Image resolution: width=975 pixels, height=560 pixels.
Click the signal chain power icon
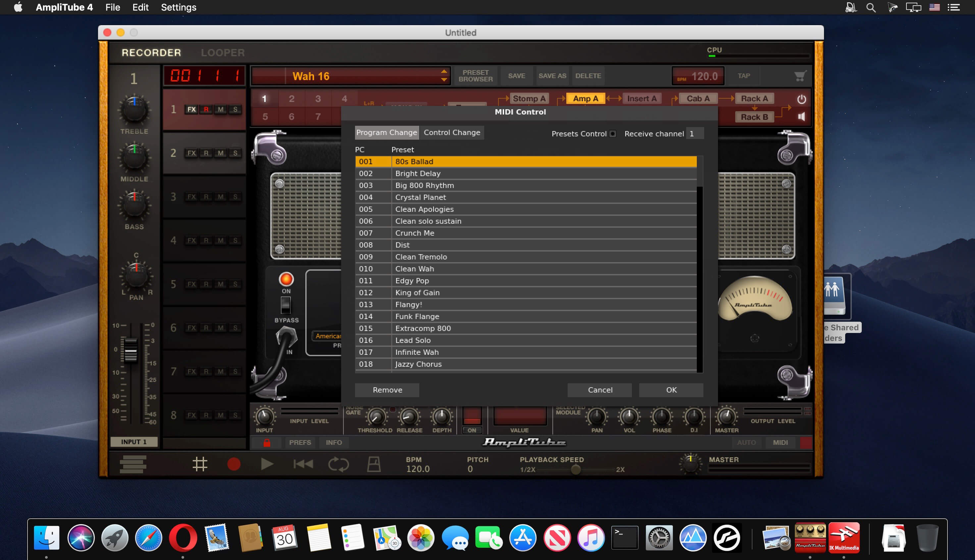pyautogui.click(x=801, y=99)
